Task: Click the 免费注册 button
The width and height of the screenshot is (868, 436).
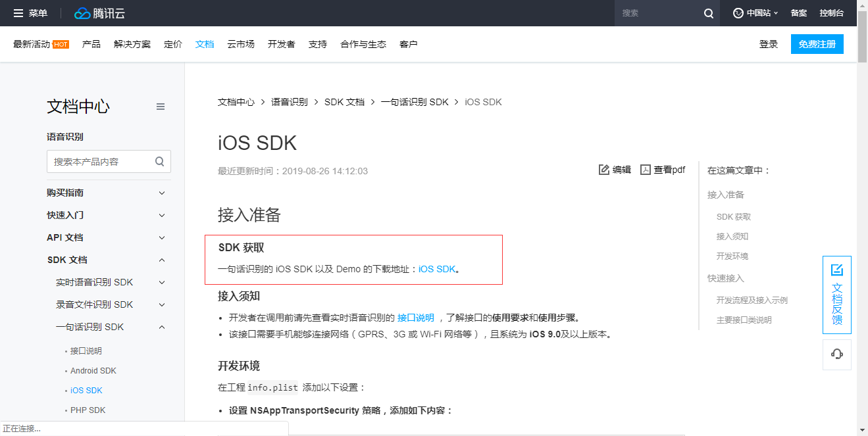Action: click(x=817, y=44)
